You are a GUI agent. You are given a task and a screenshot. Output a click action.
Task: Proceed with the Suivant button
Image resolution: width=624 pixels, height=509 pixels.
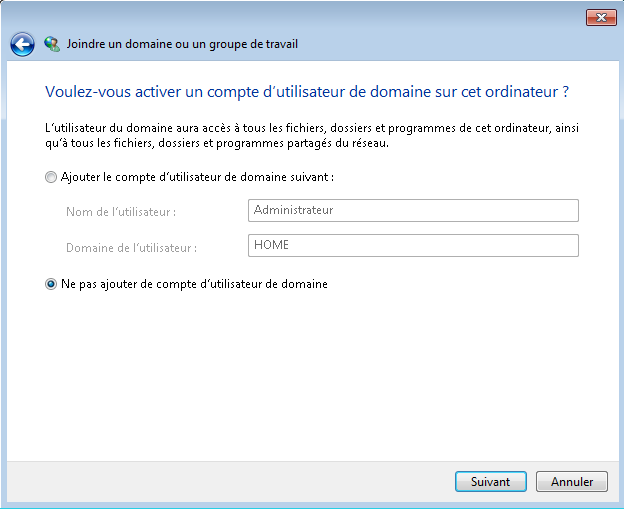coord(491,482)
